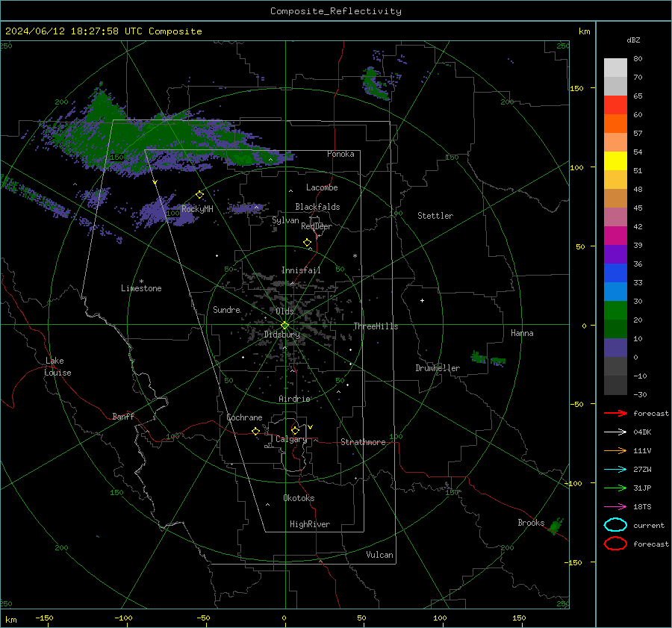Click the yellow diamond marker below Cochrane
This screenshot has height=628, width=672.
click(256, 432)
